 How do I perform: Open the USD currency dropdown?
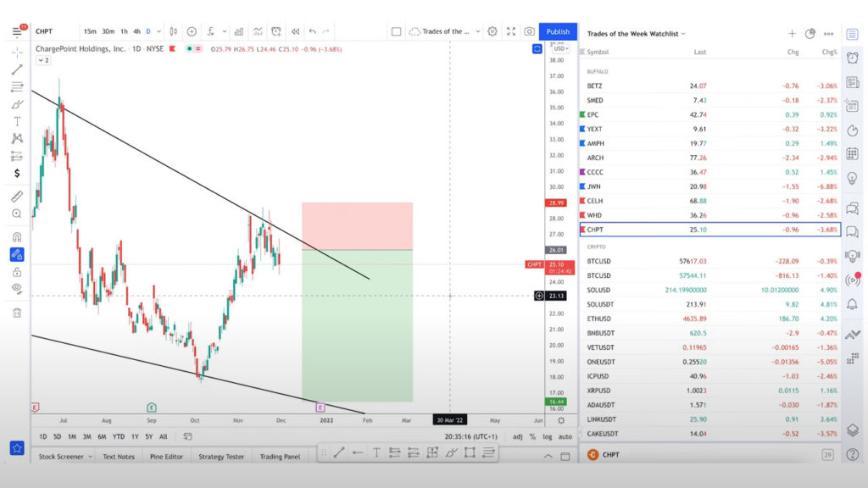[x=560, y=48]
